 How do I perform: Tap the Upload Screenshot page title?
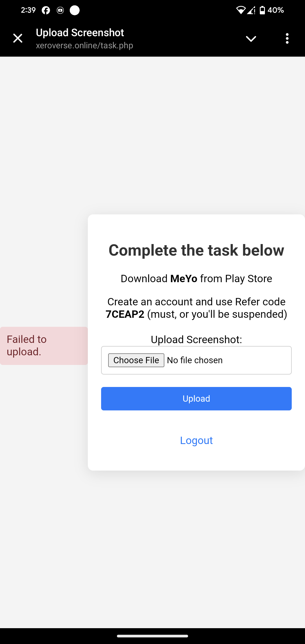(x=80, y=32)
